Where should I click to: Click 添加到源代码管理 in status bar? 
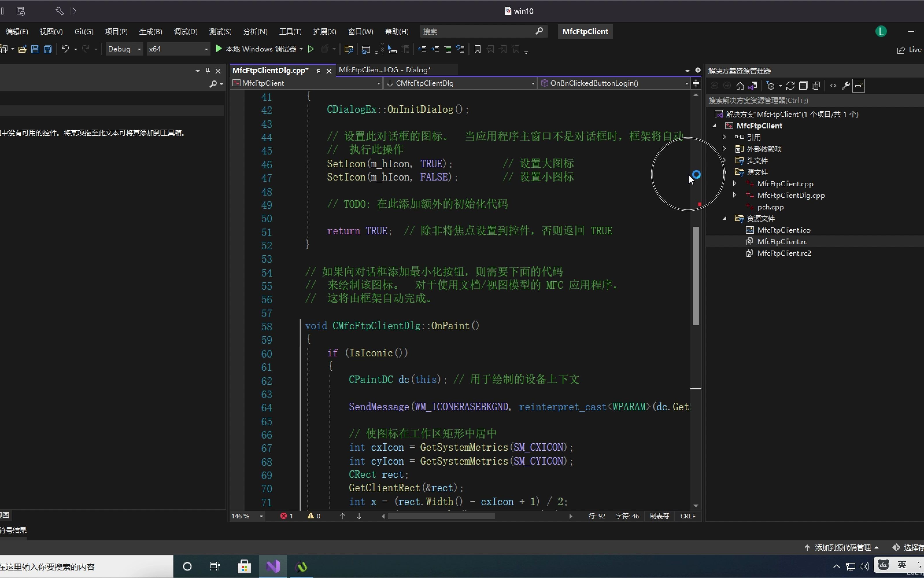tap(842, 548)
